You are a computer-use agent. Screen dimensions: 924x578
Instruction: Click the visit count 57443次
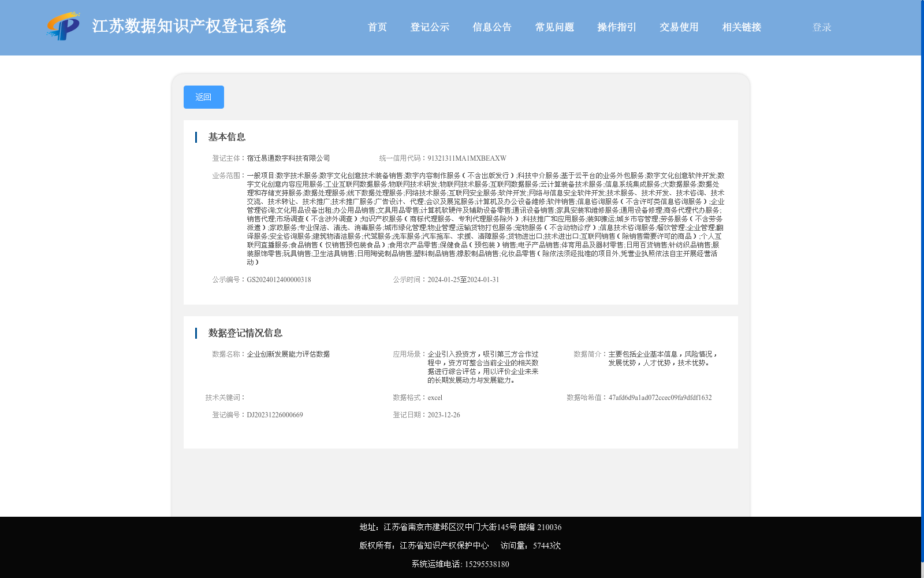point(547,546)
